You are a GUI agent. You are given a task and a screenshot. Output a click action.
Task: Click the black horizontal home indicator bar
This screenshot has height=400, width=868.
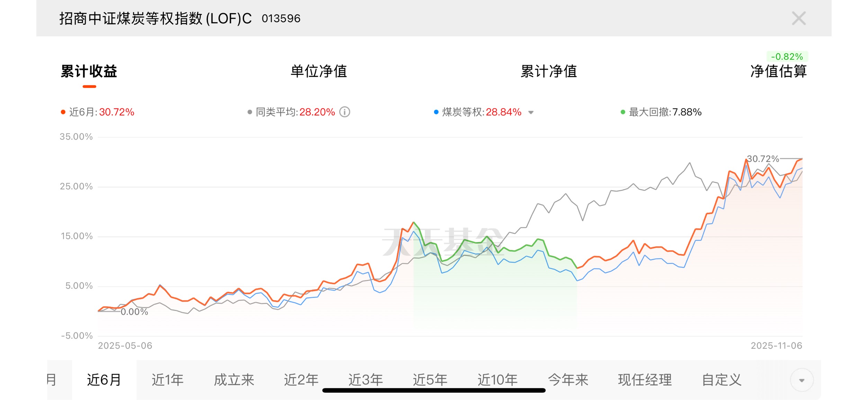click(434, 390)
